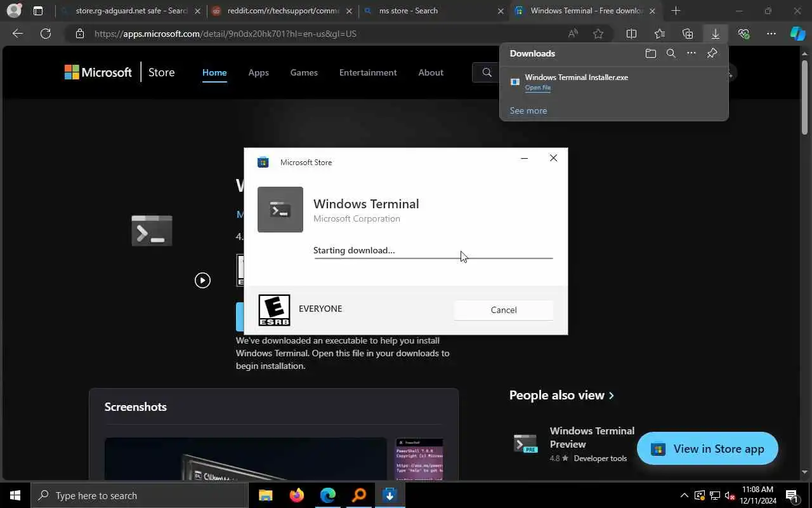
Task: Open Copilot sidebar icon
Action: tap(797, 34)
